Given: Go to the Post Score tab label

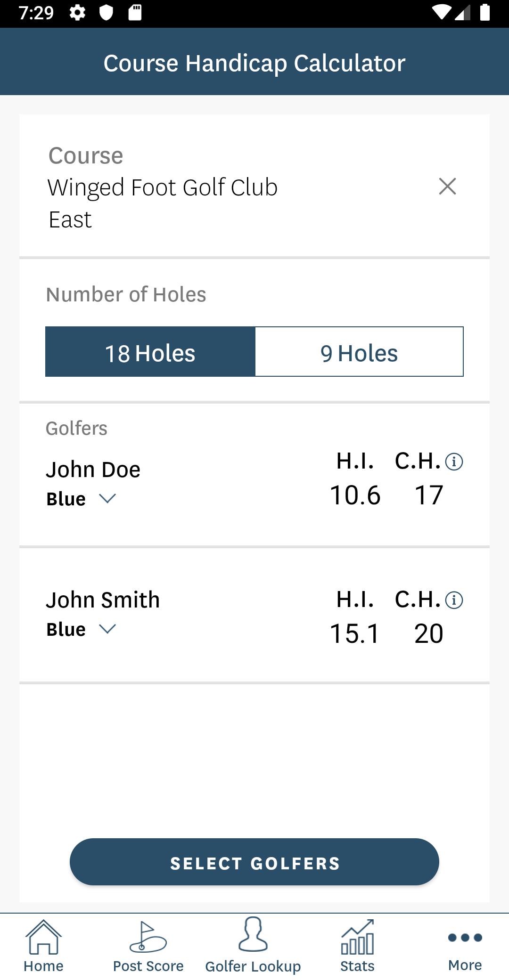Looking at the screenshot, I should (148, 966).
